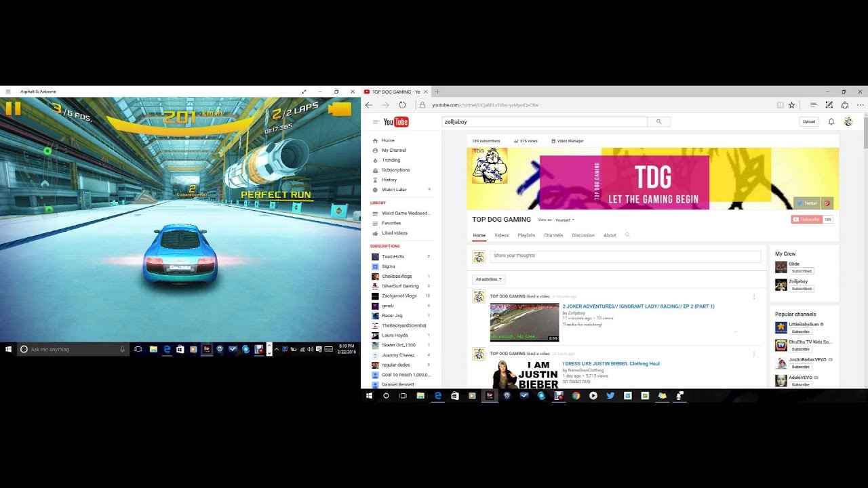This screenshot has height=488, width=868.
Task: Make a Web Note in Edge
Action: click(x=829, y=105)
